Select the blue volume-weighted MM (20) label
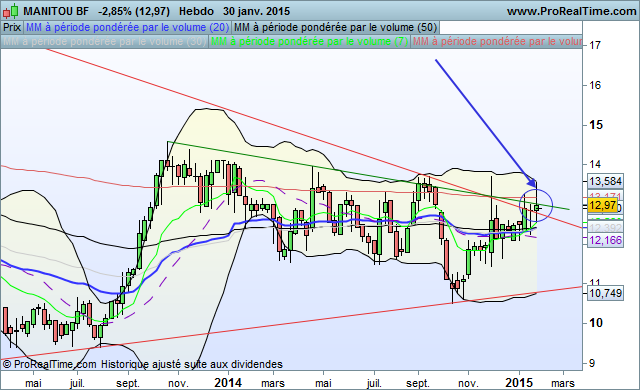The image size is (640, 390). coord(127,27)
